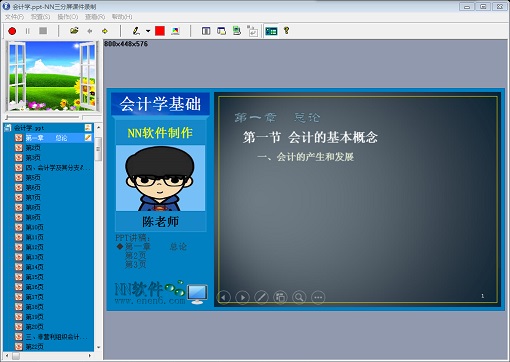Select slide 第12页 in the list
Viewport: 510px width, 362px height.
[35, 247]
